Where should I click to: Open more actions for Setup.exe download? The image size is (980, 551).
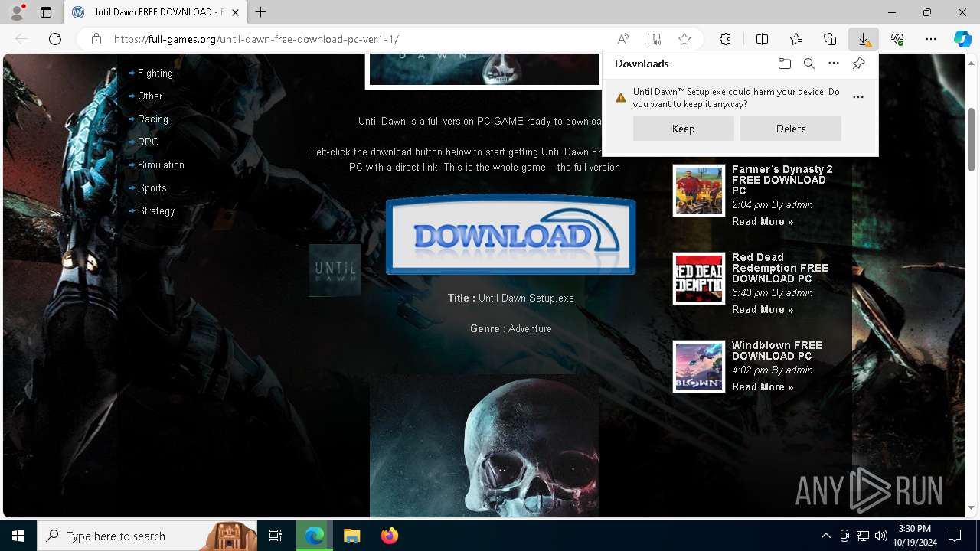[858, 97]
